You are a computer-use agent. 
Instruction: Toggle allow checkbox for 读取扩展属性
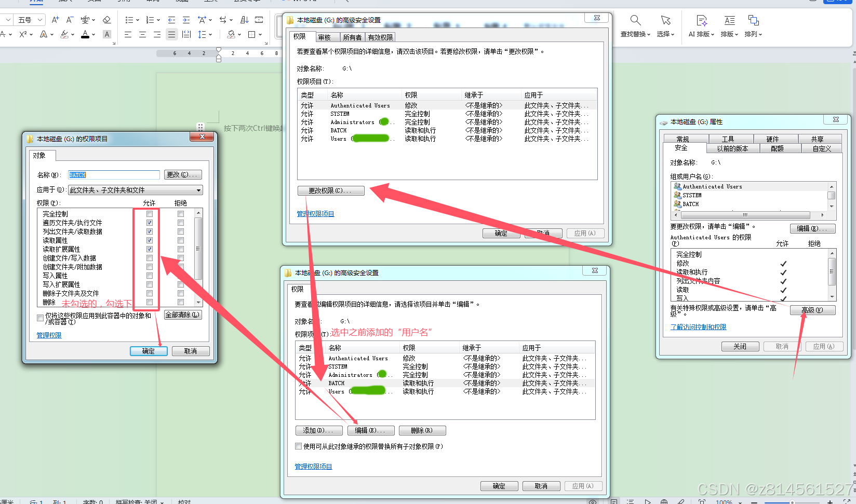click(x=150, y=249)
